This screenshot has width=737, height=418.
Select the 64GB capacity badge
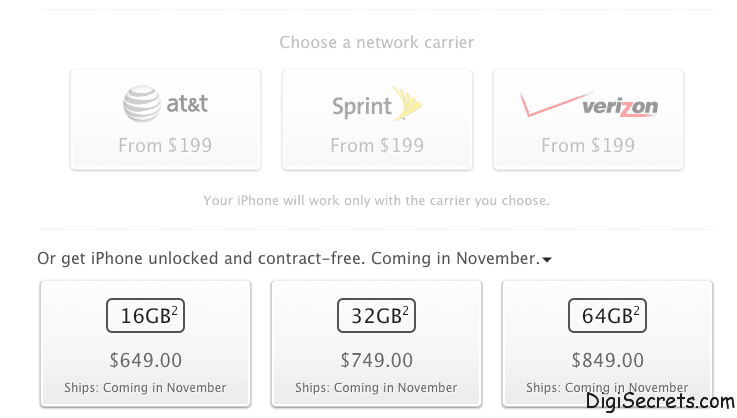point(608,317)
